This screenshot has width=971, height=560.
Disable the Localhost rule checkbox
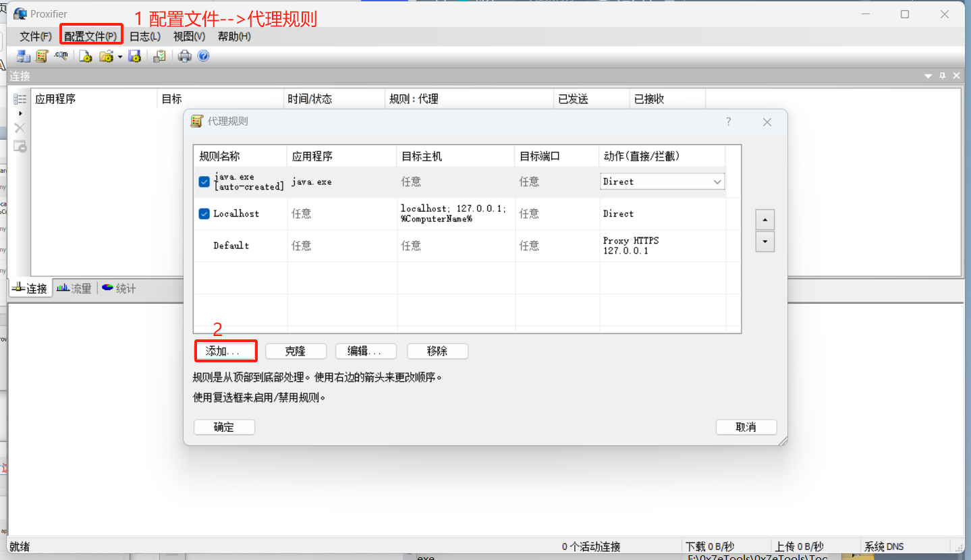point(204,213)
